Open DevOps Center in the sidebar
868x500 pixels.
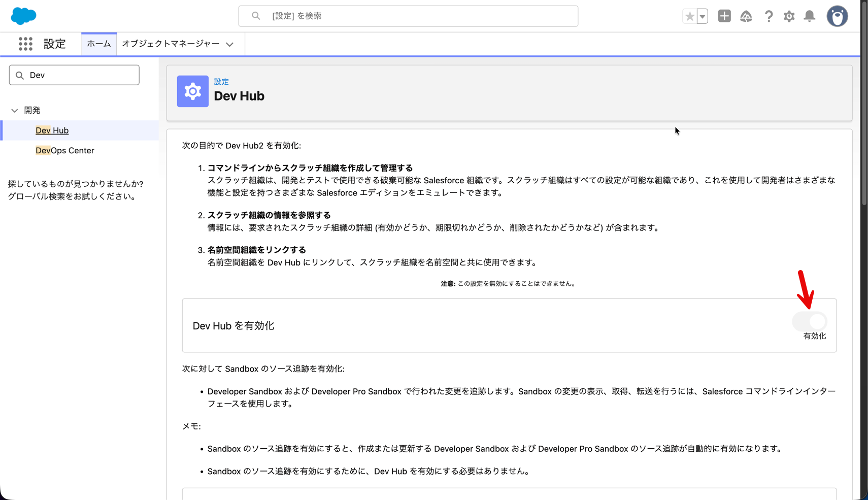(x=65, y=150)
